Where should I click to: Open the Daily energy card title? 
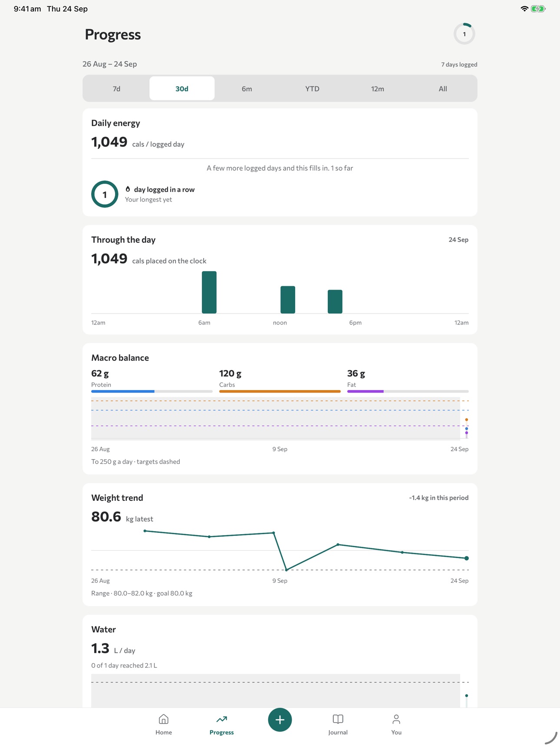pyautogui.click(x=115, y=123)
